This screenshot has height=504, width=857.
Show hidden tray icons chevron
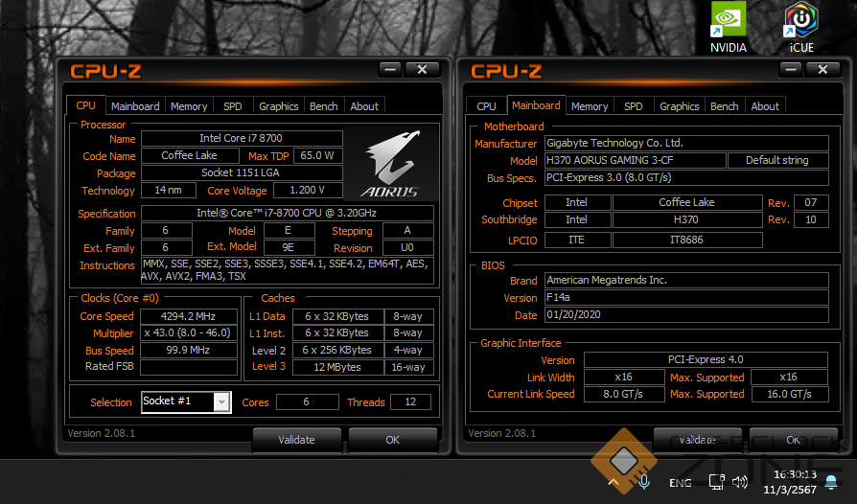click(x=614, y=482)
